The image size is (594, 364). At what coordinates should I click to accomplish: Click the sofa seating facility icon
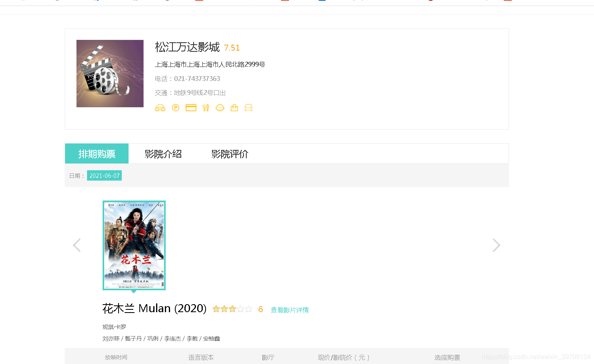coord(248,108)
